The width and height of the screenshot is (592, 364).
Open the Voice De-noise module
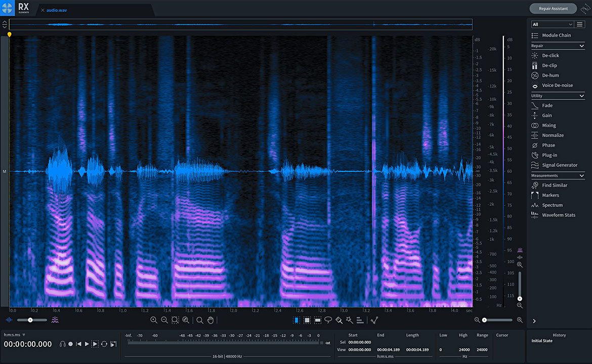click(x=555, y=85)
